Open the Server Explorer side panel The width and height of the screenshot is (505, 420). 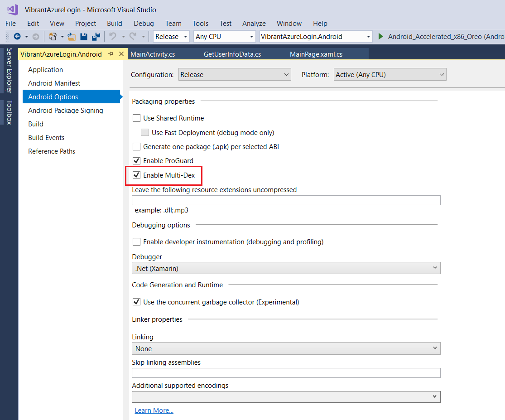(x=10, y=71)
